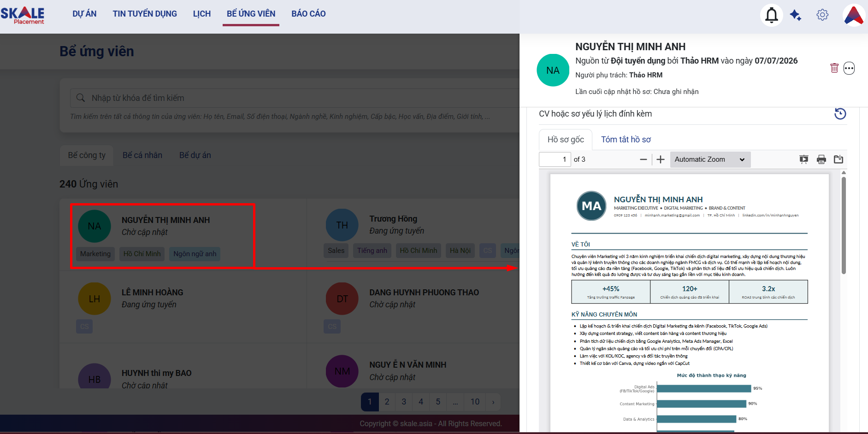
Task: Go to page 2 of candidates
Action: pyautogui.click(x=387, y=402)
